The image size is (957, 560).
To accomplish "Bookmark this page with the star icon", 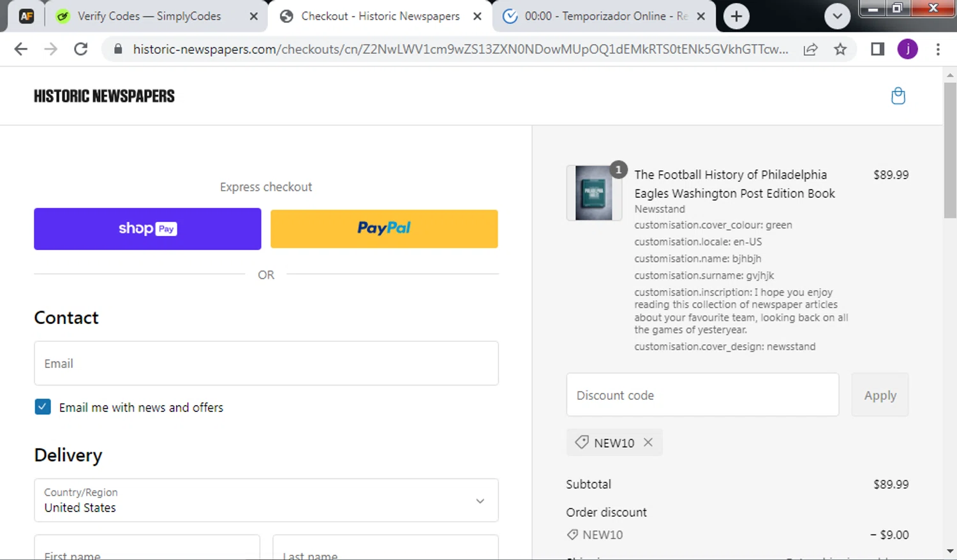I will point(840,49).
